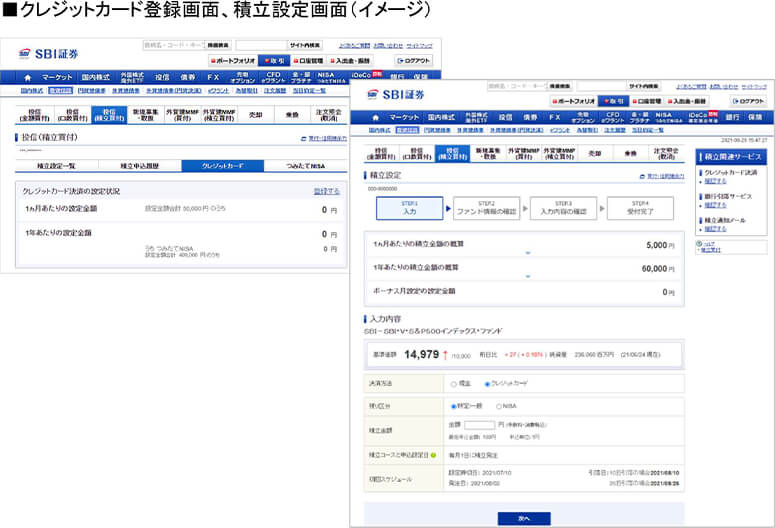Screen dimensions: 775x528
Task: Open the クレジットカード tab in the left window
Action: pyautogui.click(x=222, y=166)
